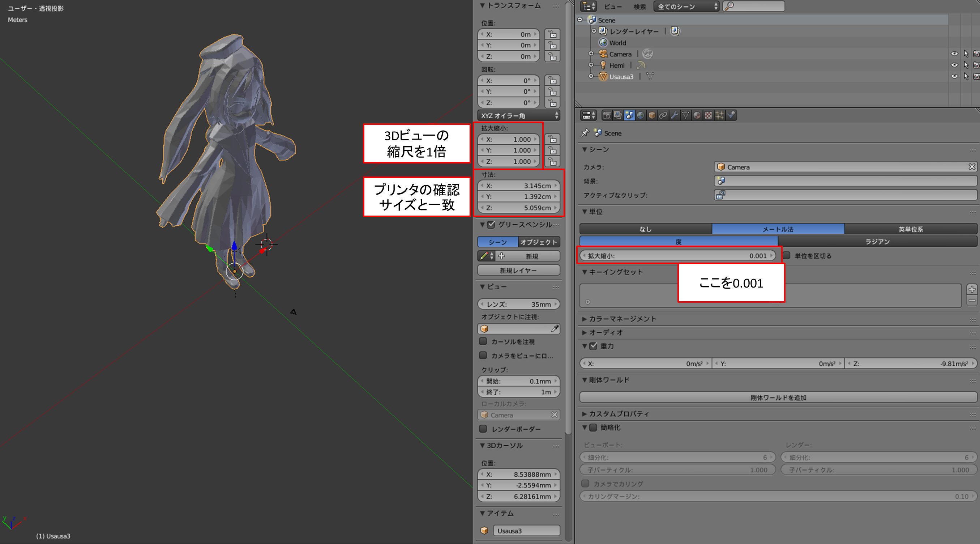
Task: Click the 剛体ワールドを追加 button
Action: [x=778, y=398]
